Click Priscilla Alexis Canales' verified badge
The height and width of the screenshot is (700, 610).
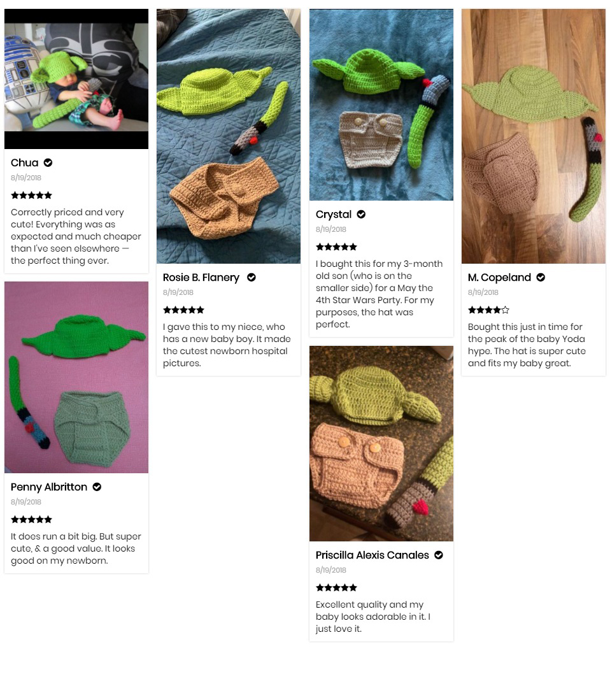[439, 555]
